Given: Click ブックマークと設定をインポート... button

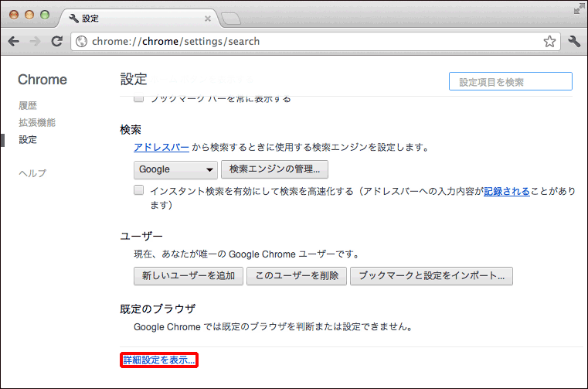Looking at the screenshot, I should 431,276.
